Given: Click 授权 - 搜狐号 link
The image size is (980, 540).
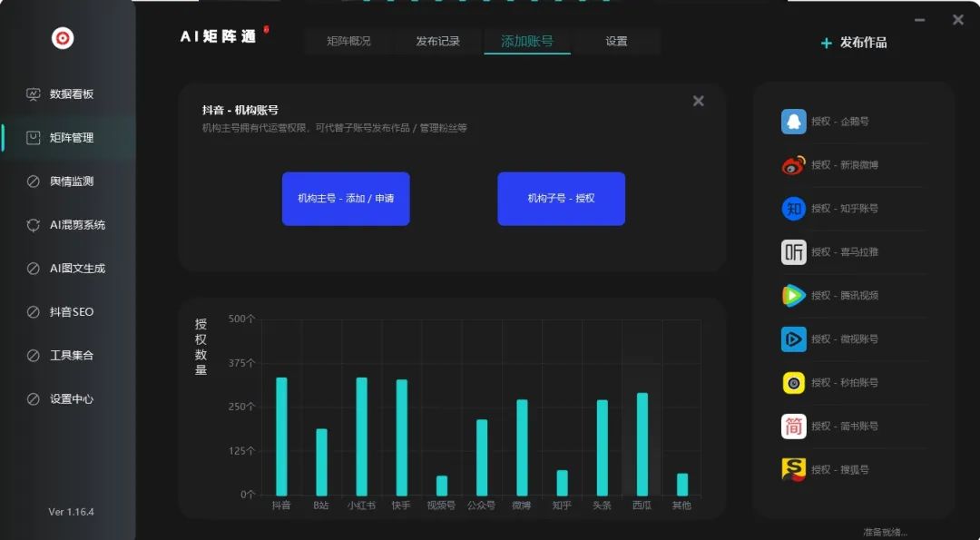Looking at the screenshot, I should tap(840, 470).
